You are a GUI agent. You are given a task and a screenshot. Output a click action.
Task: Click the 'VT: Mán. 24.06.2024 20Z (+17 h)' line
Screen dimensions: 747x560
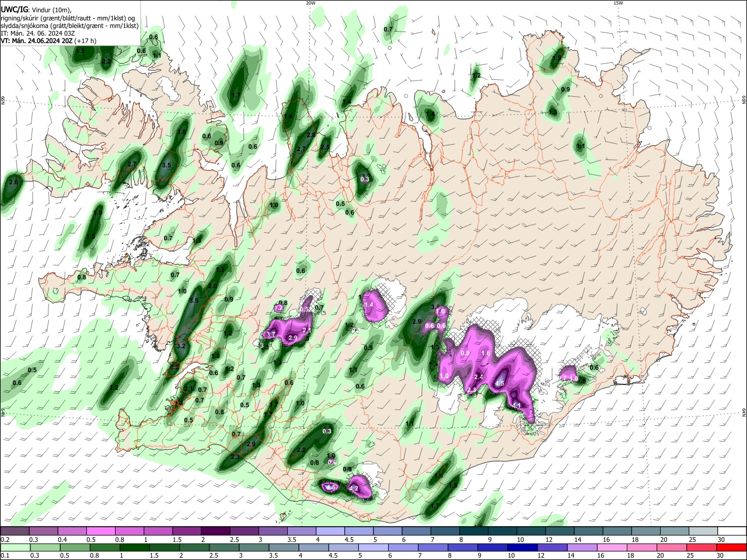coord(48,41)
